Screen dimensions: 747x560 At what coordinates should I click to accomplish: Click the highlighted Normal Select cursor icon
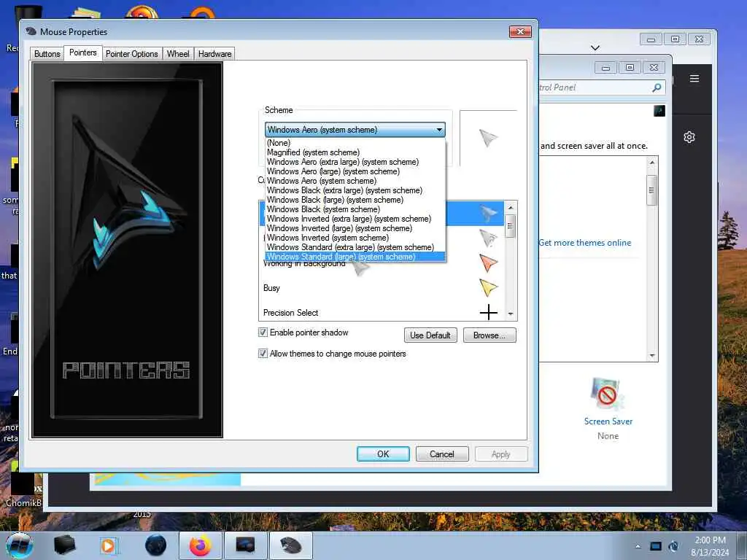click(488, 214)
